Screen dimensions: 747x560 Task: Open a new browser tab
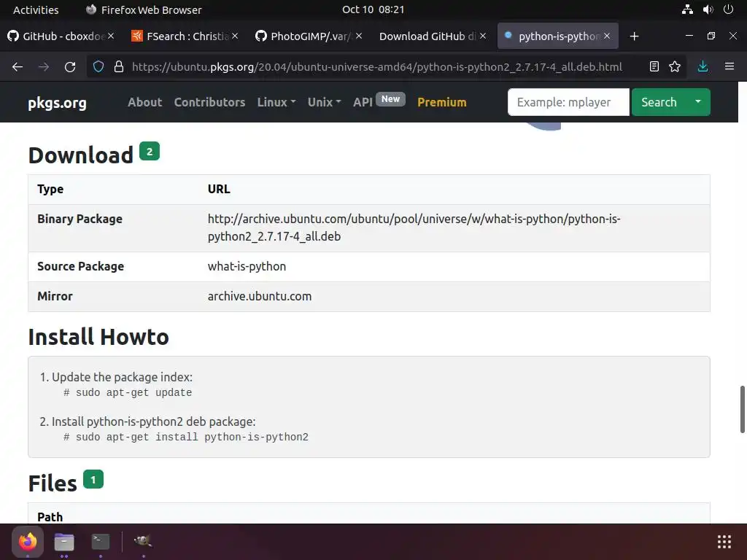click(x=634, y=36)
